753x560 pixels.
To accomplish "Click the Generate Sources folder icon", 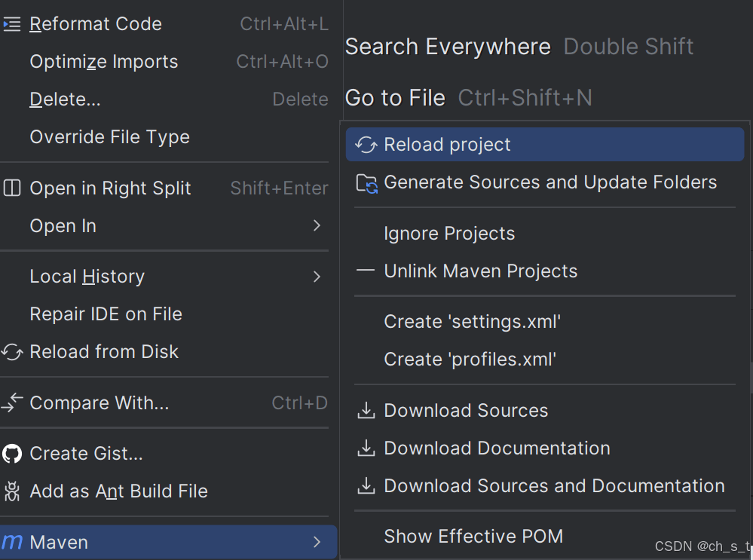I will pos(367,183).
